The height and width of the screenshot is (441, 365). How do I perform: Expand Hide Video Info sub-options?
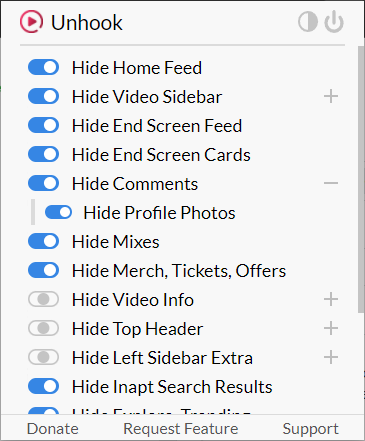(x=331, y=299)
